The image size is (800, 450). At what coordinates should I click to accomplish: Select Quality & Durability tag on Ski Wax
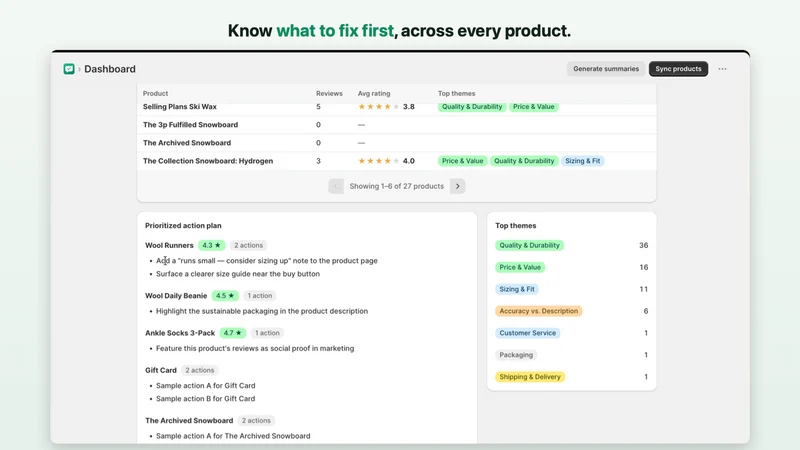click(x=472, y=107)
